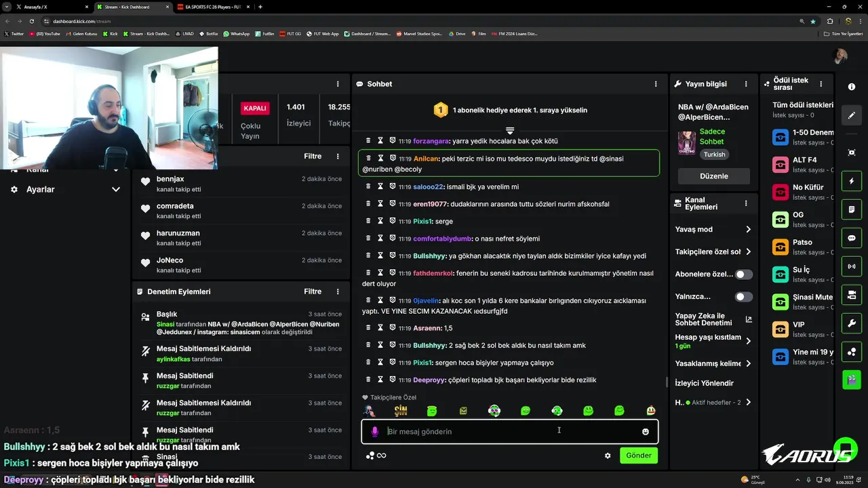This screenshot has width=868, height=488.
Task: Click the green clapperboard icon in sidebar
Action: point(852,380)
